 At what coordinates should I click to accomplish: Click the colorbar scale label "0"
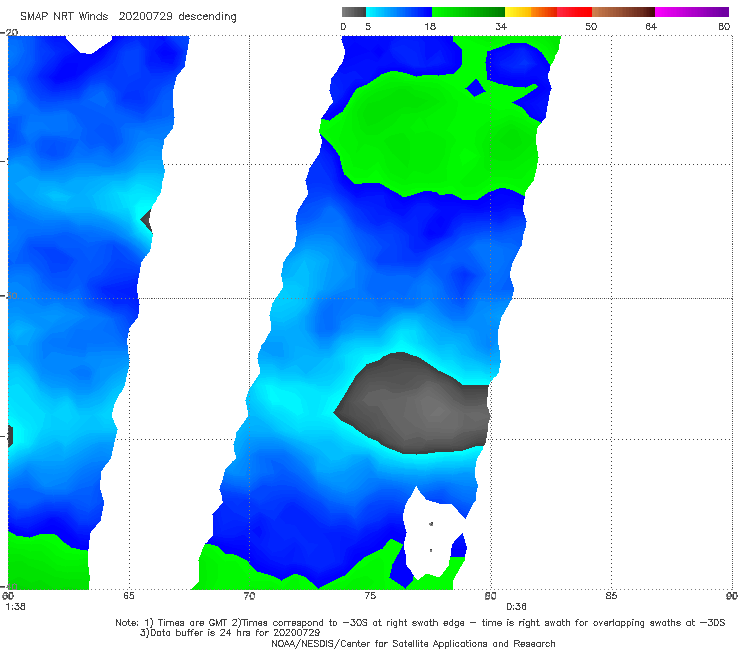pyautogui.click(x=343, y=27)
